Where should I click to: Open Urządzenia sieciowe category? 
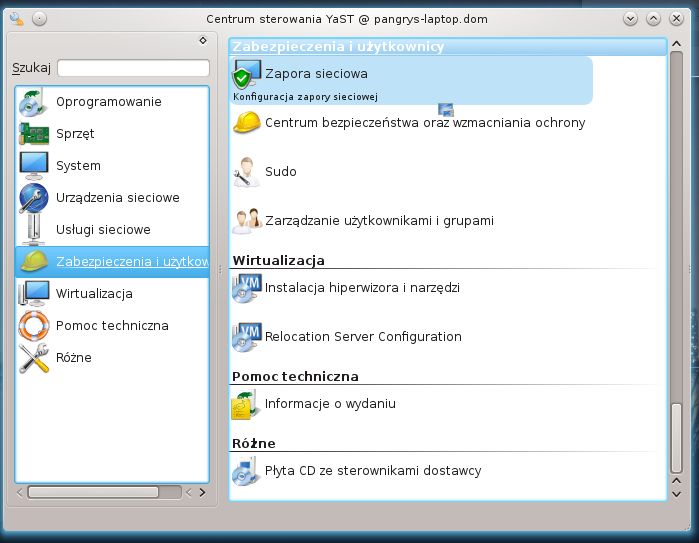click(x=118, y=197)
